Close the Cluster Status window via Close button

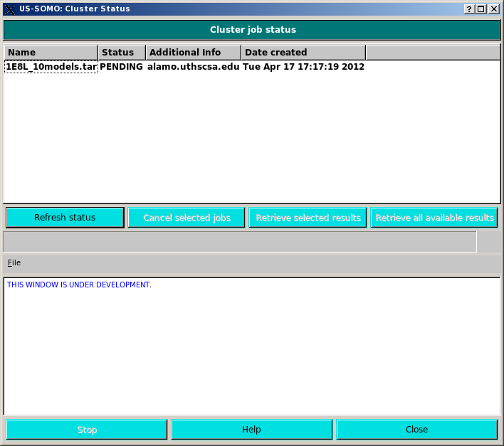[x=417, y=430]
